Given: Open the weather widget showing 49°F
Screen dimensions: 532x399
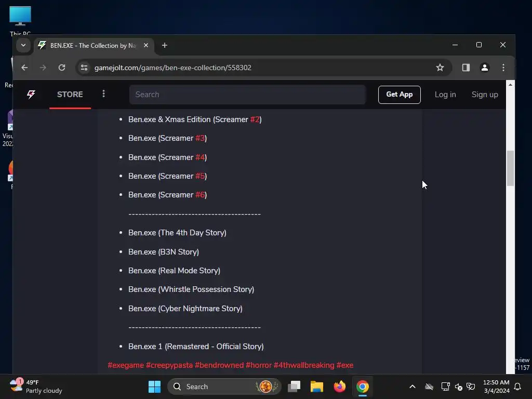Looking at the screenshot, I should 36,387.
